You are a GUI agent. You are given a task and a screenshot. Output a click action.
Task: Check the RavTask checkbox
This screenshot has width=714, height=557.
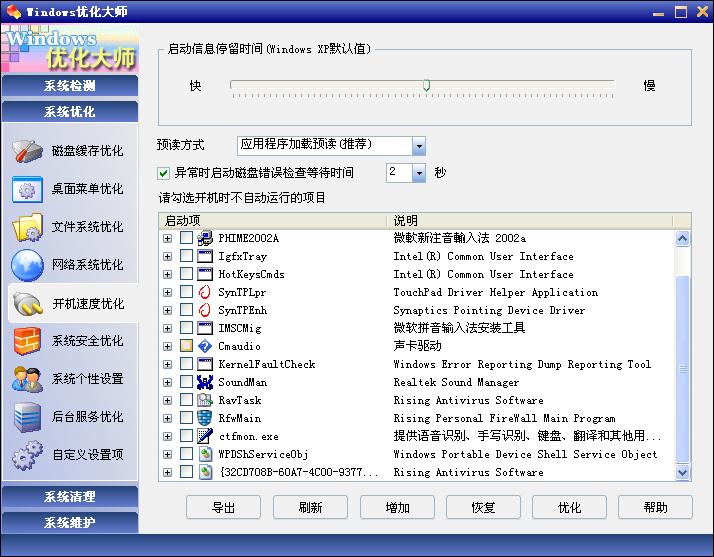click(x=186, y=400)
